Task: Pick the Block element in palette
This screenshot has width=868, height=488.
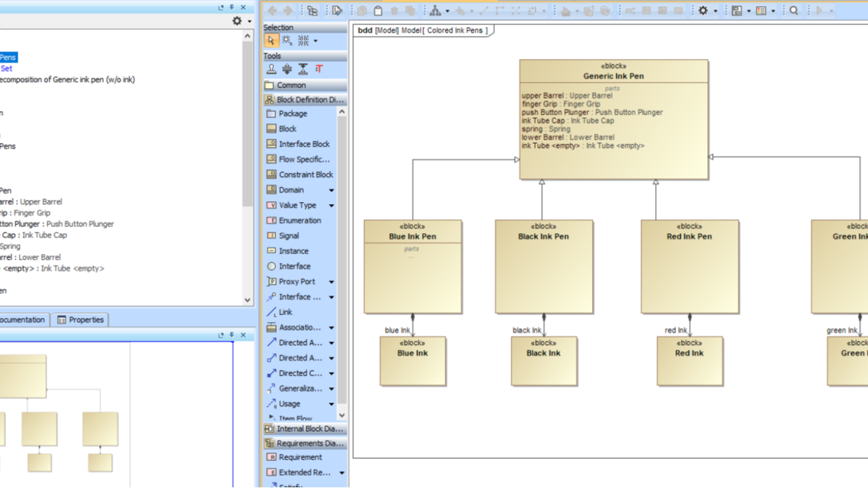Action: (287, 129)
